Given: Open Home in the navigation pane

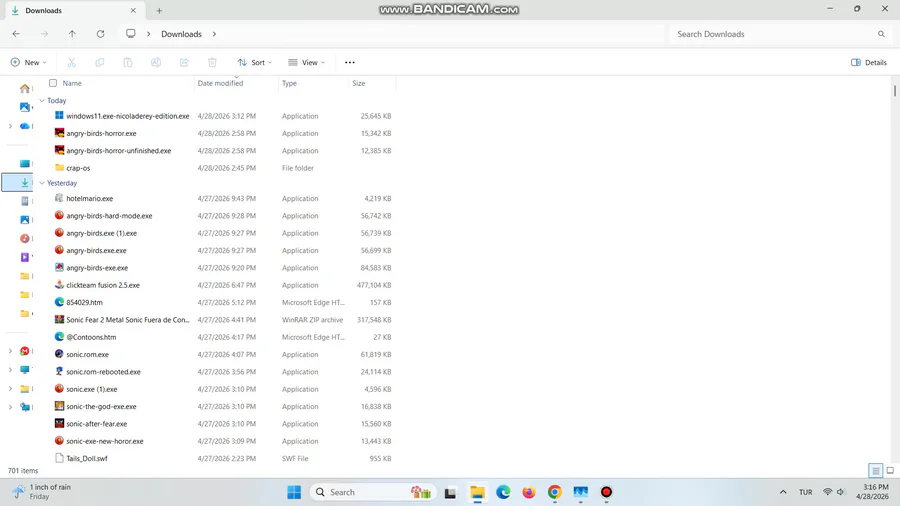Looking at the screenshot, I should coord(25,88).
